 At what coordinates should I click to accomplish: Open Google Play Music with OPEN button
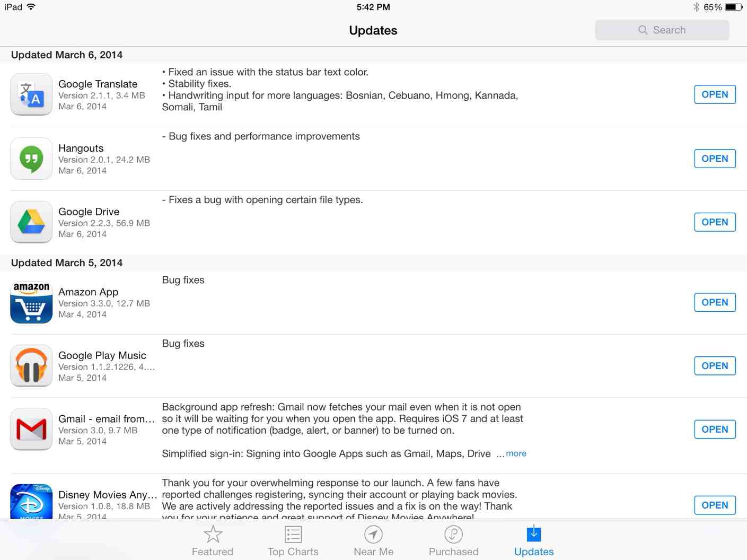click(715, 366)
